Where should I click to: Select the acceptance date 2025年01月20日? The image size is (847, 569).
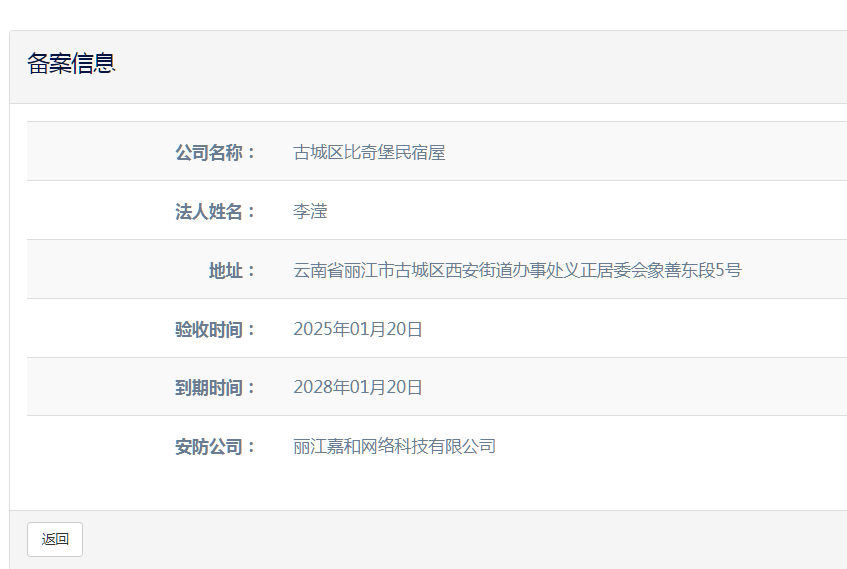click(358, 329)
